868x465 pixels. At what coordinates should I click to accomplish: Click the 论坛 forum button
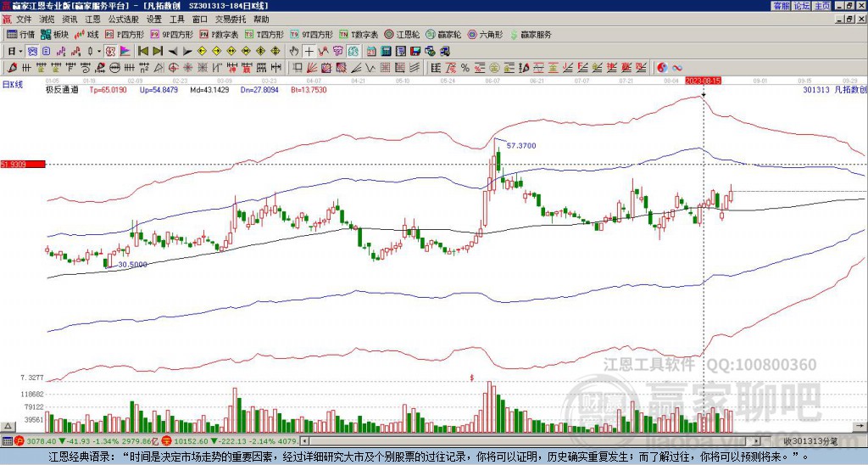(801, 6)
